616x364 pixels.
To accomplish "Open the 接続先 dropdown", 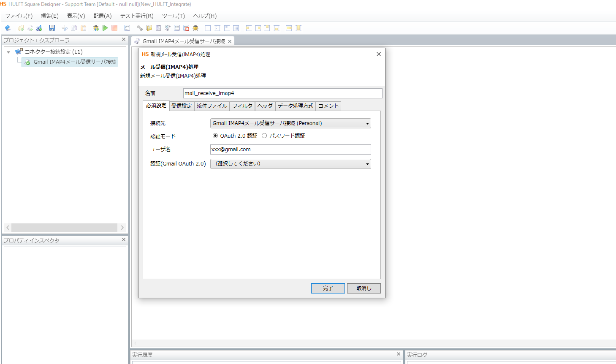I will (x=290, y=123).
